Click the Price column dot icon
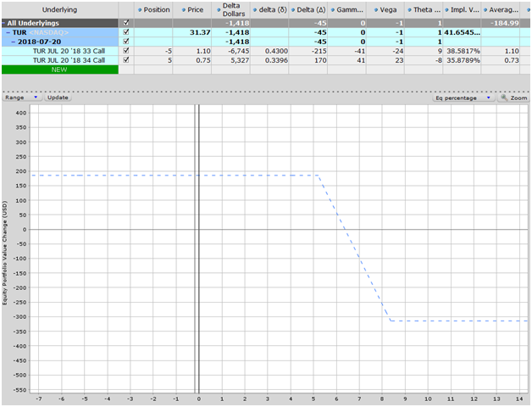The width and height of the screenshot is (532, 407). 184,10
